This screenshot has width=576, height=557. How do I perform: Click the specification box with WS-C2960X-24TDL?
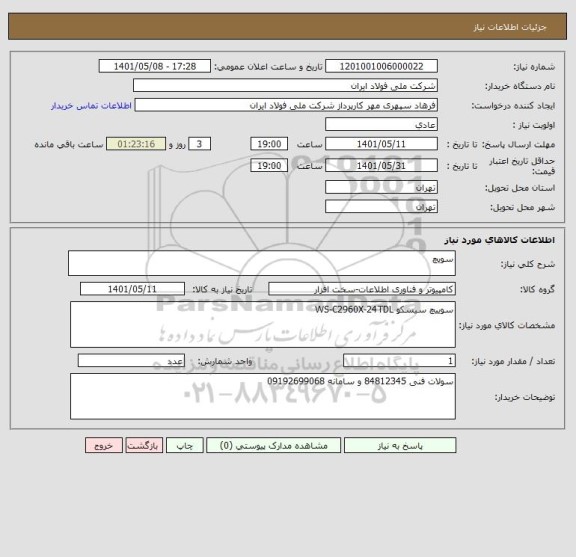click(263, 324)
